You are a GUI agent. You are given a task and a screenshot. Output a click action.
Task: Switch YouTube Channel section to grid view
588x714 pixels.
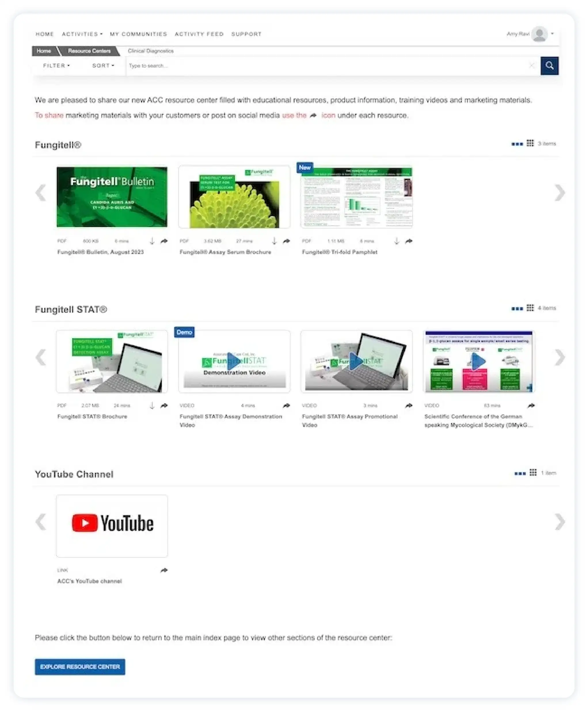[x=533, y=472]
